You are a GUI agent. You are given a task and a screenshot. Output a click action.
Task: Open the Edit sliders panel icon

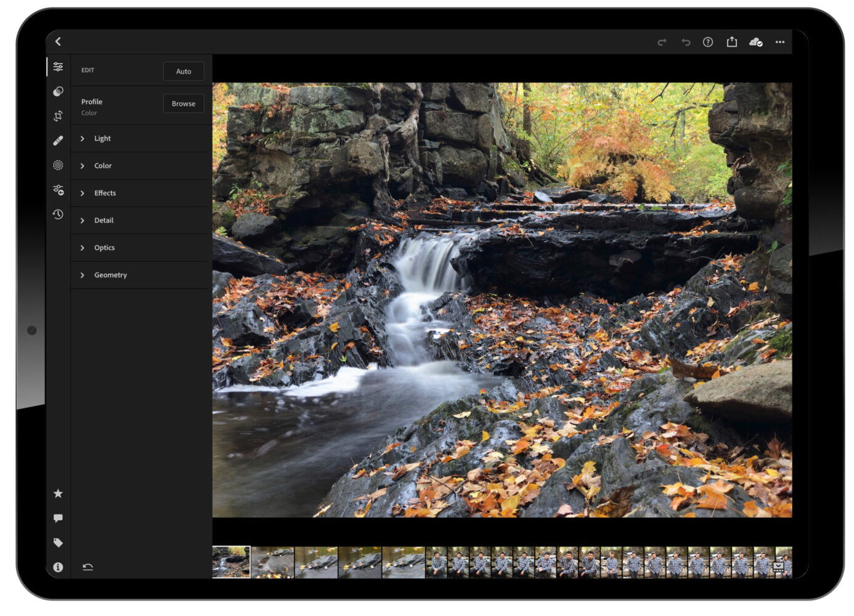[x=58, y=67]
